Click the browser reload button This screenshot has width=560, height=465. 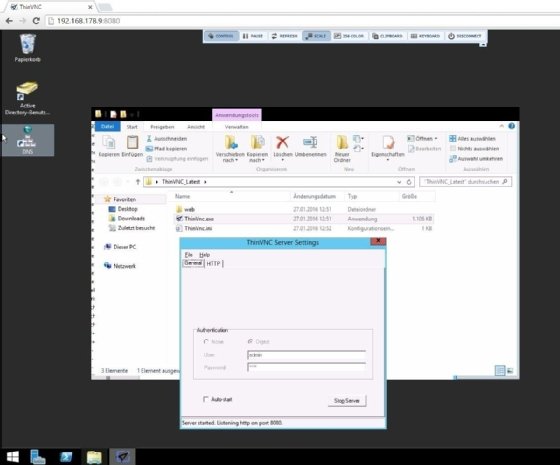(36, 21)
